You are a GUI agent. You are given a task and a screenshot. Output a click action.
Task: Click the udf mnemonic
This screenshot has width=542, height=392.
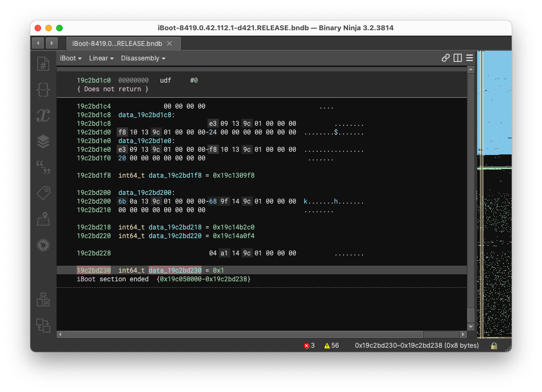click(x=165, y=80)
